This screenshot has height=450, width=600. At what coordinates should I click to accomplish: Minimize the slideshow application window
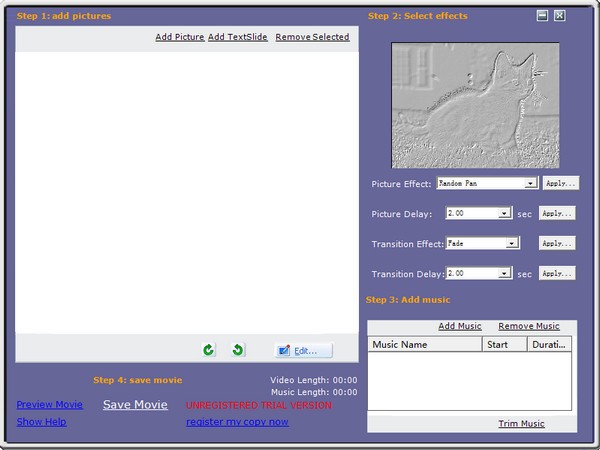click(542, 16)
